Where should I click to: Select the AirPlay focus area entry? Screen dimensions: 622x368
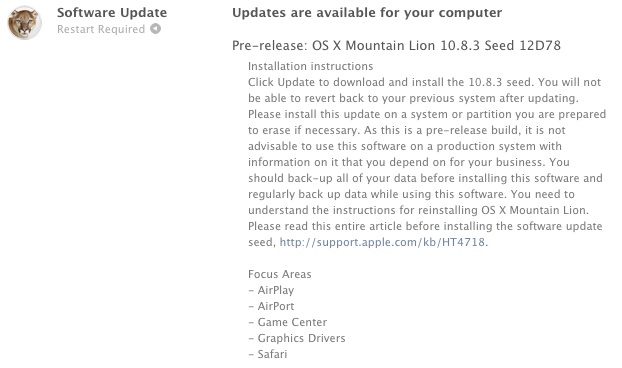pos(271,290)
